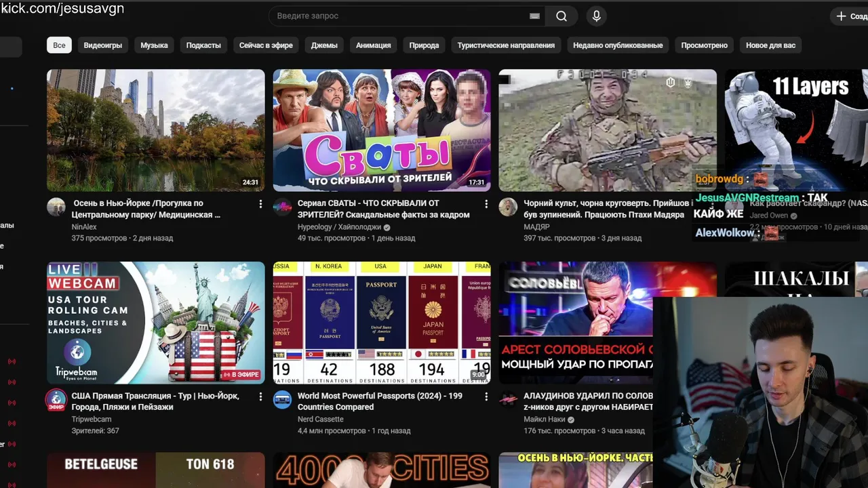Go to Майкл Наки channel name link
868x488 pixels.
click(545, 420)
